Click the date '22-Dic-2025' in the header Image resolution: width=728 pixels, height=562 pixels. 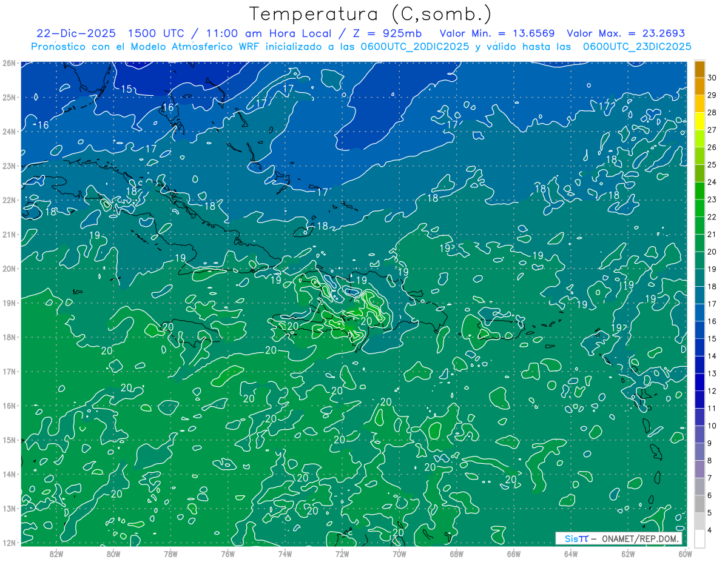coord(77,33)
